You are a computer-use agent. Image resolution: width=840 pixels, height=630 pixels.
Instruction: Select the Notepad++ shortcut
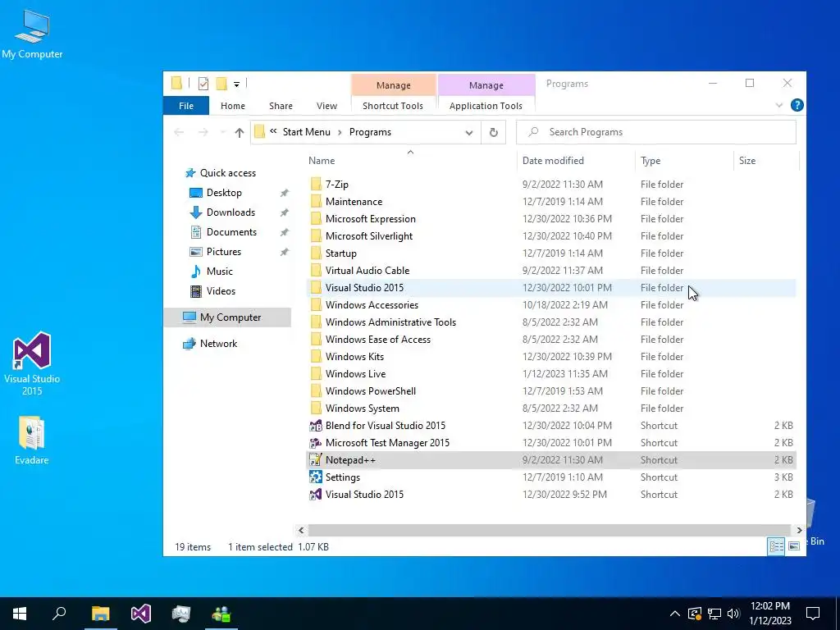[x=550, y=460]
